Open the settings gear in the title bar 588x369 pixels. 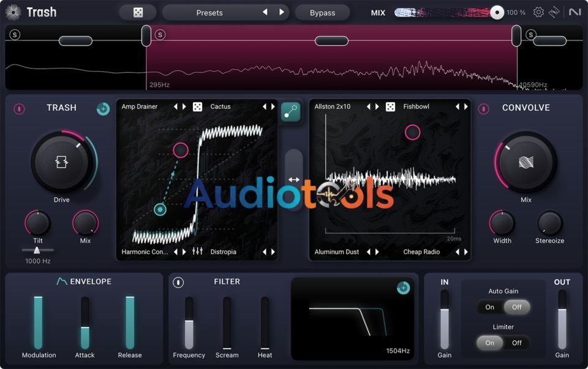pos(540,12)
